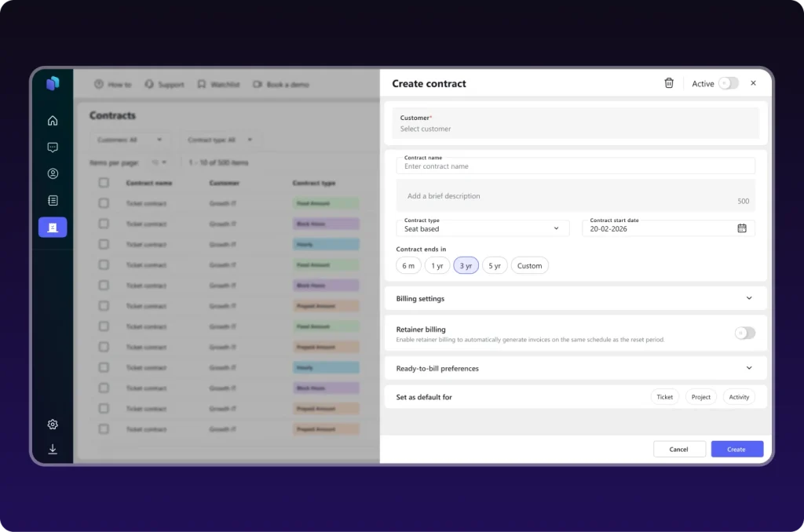Viewport: 804px width, 532px height.
Task: Enable the Retainer billing toggle
Action: [x=744, y=333]
